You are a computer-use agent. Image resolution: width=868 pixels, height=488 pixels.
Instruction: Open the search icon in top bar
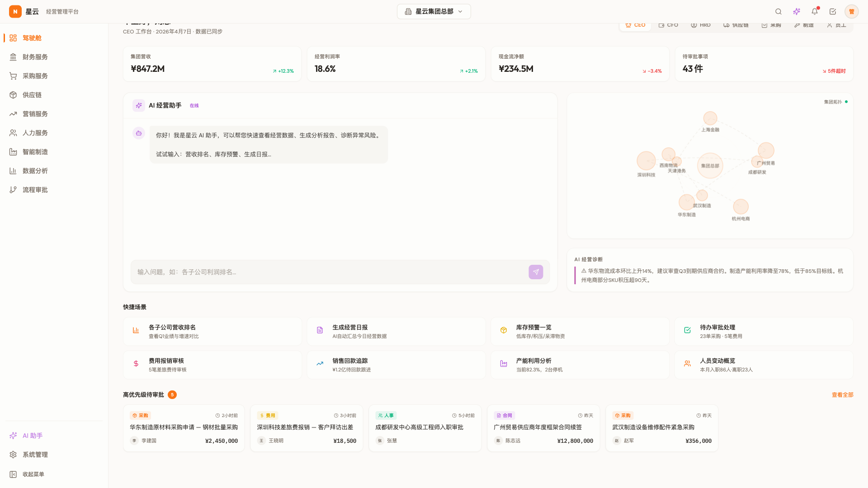pos(778,12)
